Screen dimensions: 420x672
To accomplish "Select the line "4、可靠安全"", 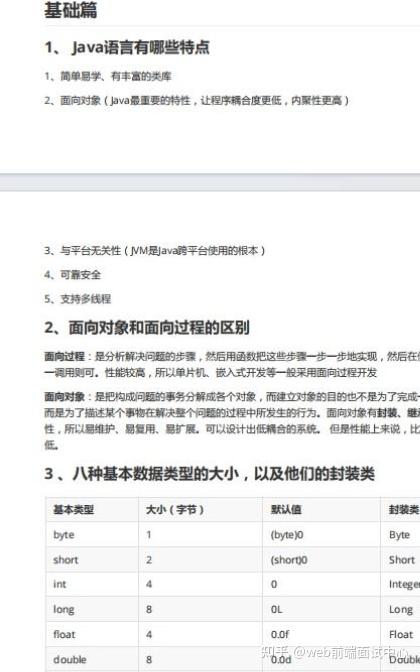I will [x=72, y=274].
